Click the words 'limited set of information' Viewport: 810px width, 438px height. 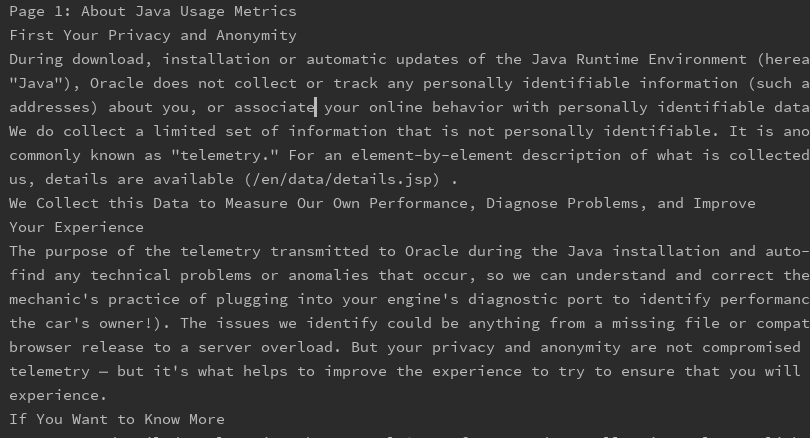(x=270, y=131)
